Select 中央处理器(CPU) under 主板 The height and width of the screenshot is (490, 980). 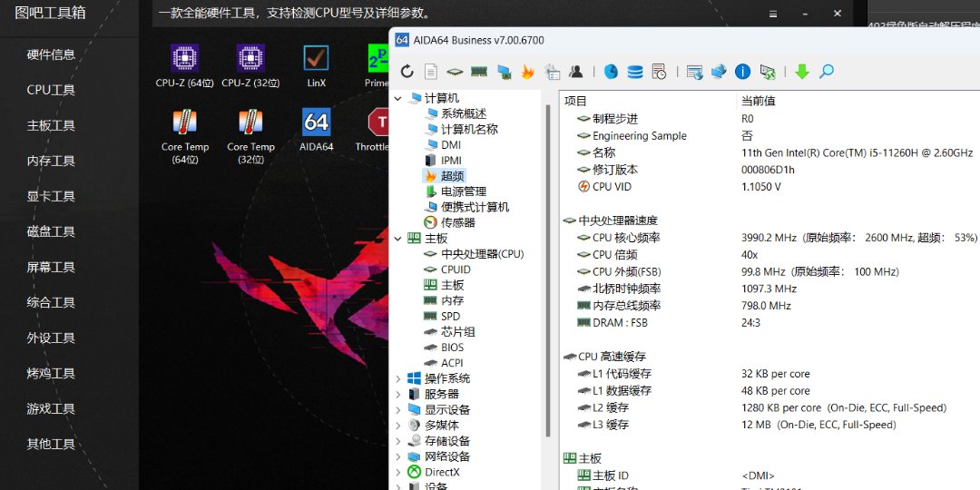coord(482,254)
